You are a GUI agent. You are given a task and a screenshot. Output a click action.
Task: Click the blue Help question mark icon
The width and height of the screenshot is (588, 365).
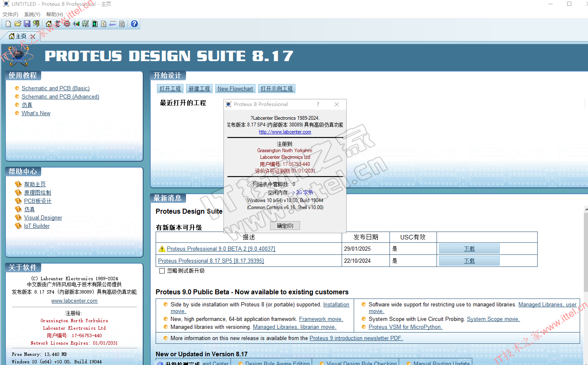[x=134, y=24]
